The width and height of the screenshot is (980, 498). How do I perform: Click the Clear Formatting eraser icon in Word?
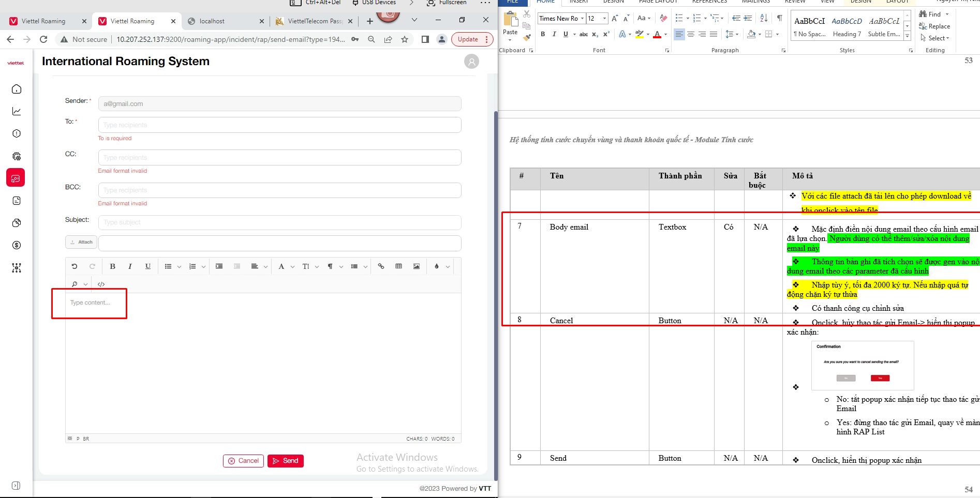(x=663, y=18)
